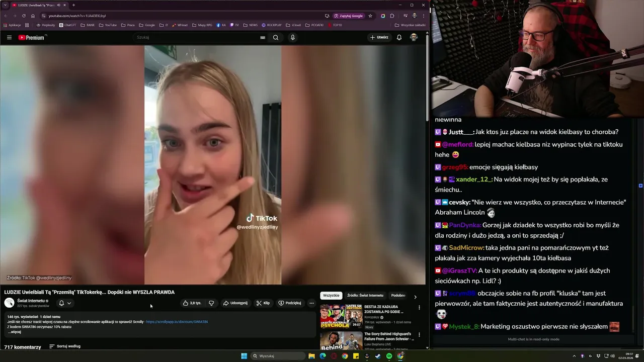644x362 pixels.
Task: Open Sortuj według comment sorting
Action: [65, 346]
